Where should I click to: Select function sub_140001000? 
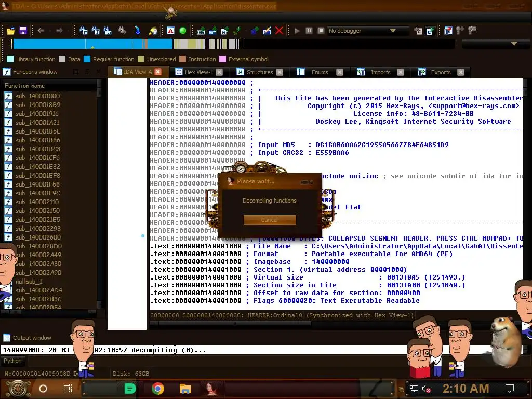37,96
